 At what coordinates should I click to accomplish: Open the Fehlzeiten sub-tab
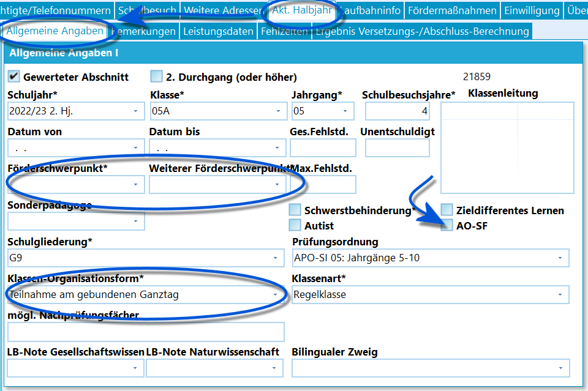(284, 31)
